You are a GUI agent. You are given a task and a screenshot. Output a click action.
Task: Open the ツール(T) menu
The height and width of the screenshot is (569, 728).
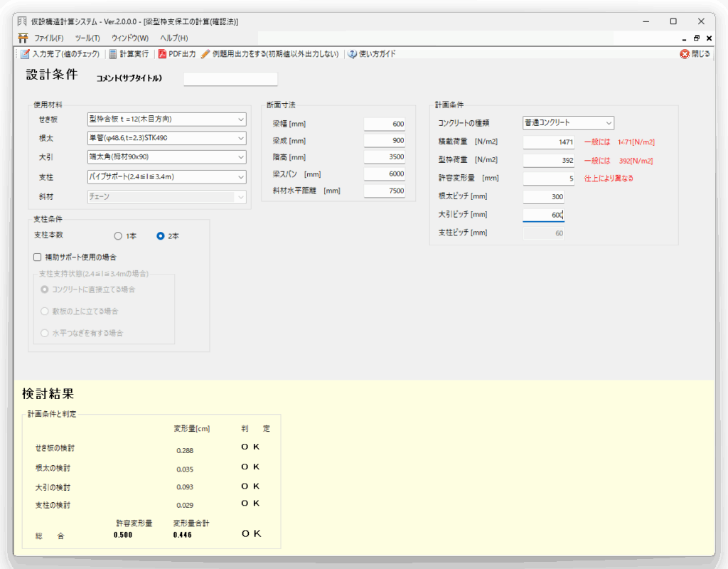pyautogui.click(x=87, y=38)
